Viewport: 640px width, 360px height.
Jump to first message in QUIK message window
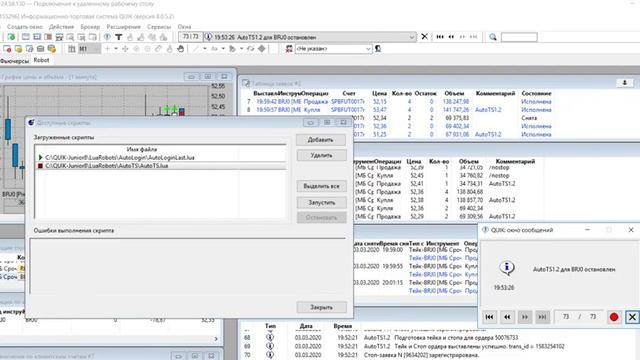pyautogui.click(x=489, y=317)
